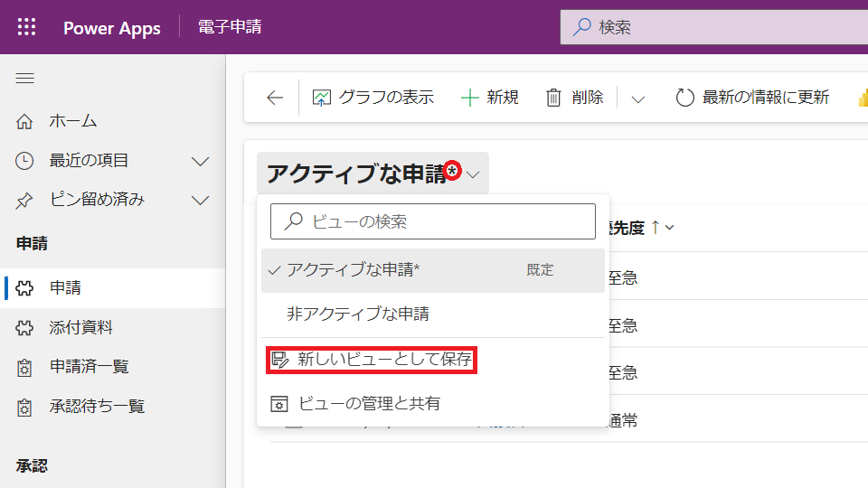Go back using the left arrow
This screenshot has width=868, height=488.
[x=275, y=98]
